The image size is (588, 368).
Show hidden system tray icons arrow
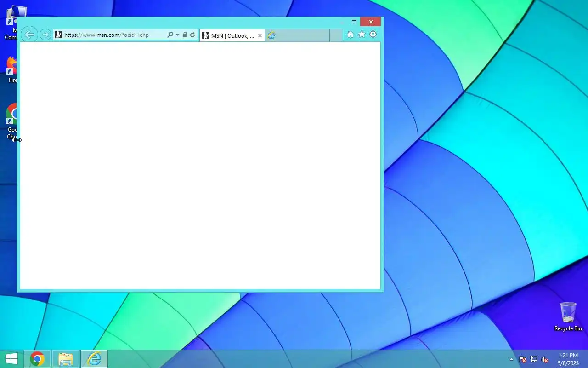pos(511,359)
